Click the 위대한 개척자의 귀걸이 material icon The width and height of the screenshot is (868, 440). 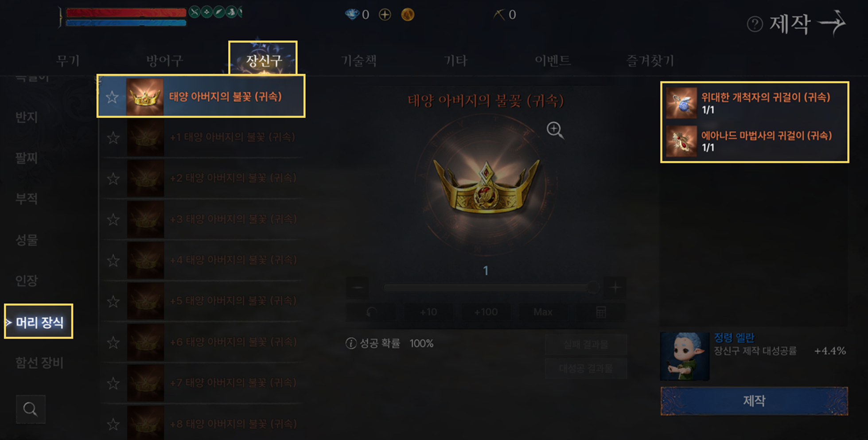coord(681,103)
